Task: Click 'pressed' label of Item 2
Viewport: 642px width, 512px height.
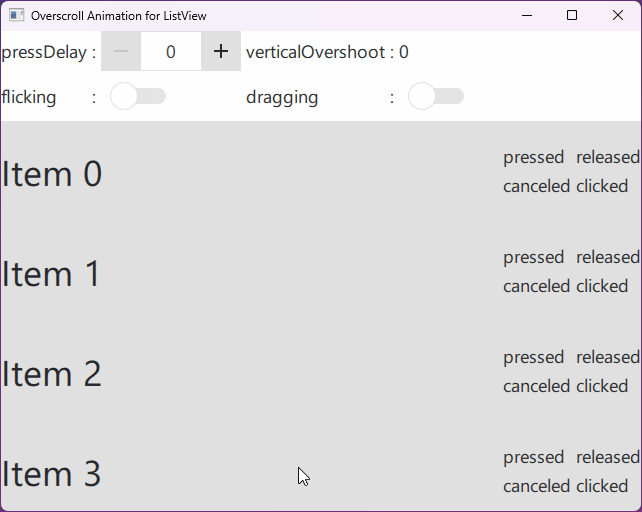Action: [x=534, y=357]
